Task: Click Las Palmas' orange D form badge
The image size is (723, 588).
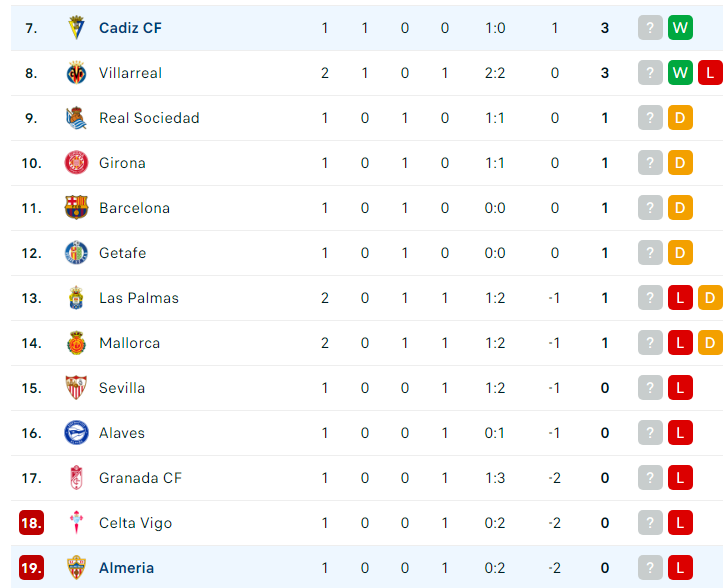Action: coord(711,297)
